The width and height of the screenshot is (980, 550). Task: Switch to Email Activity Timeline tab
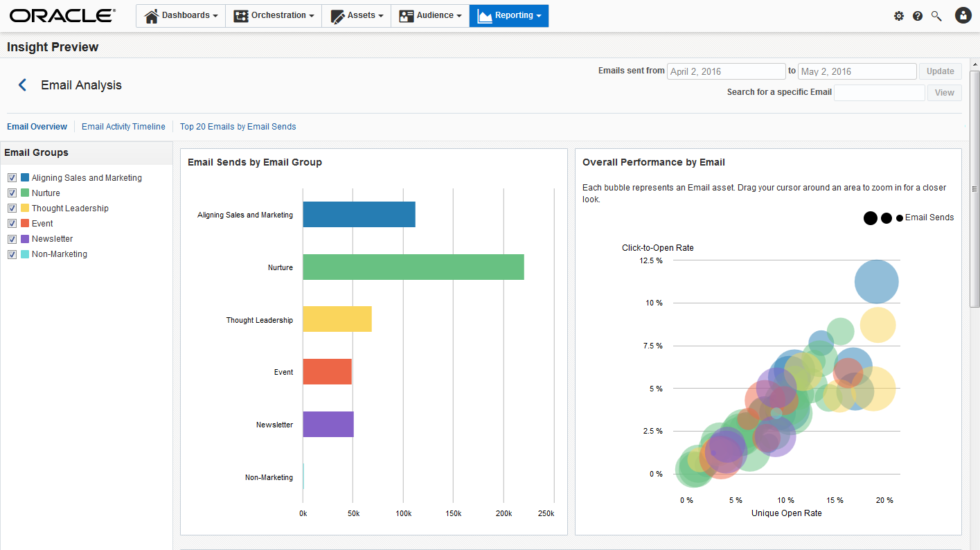123,127
